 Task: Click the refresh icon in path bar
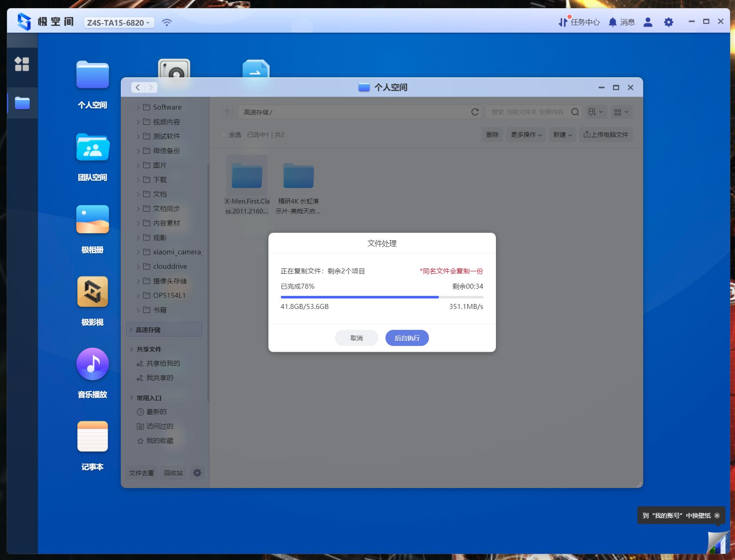(x=475, y=112)
